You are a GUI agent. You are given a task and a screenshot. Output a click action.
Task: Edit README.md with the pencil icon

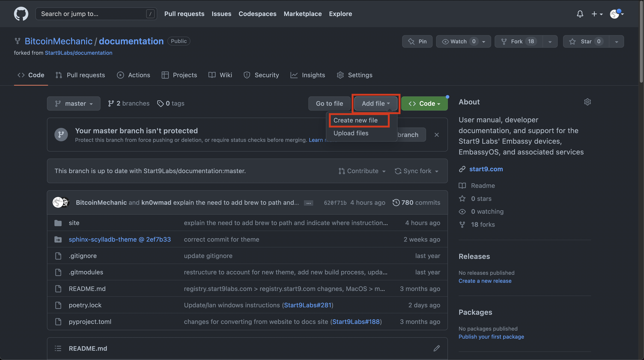[x=436, y=348]
